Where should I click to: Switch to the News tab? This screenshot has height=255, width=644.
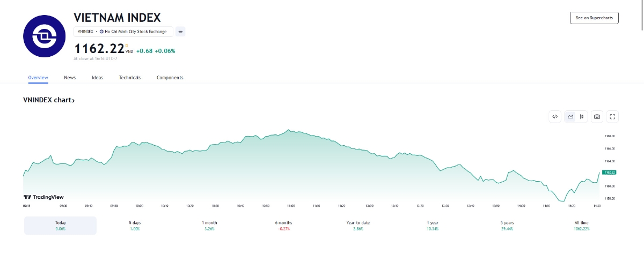(70, 78)
